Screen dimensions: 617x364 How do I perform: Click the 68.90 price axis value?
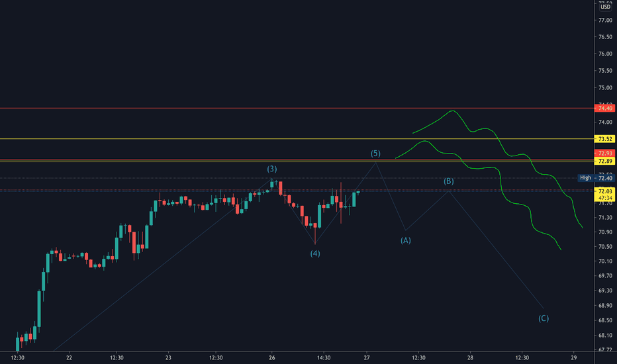click(x=605, y=306)
